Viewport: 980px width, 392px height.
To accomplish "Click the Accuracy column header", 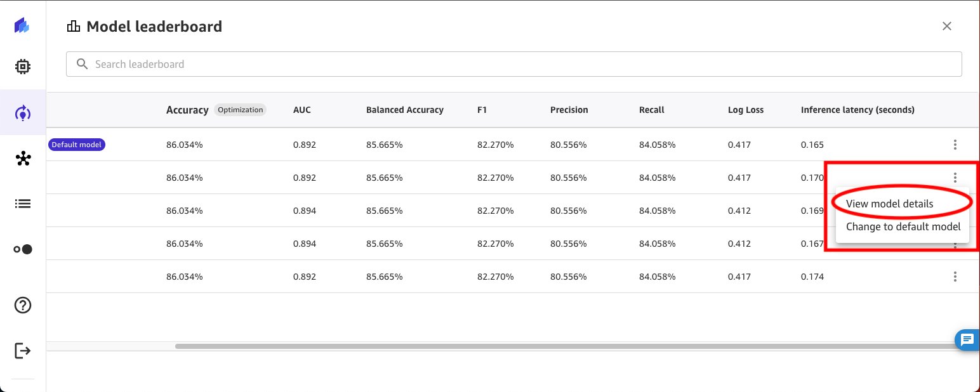I will click(x=187, y=110).
